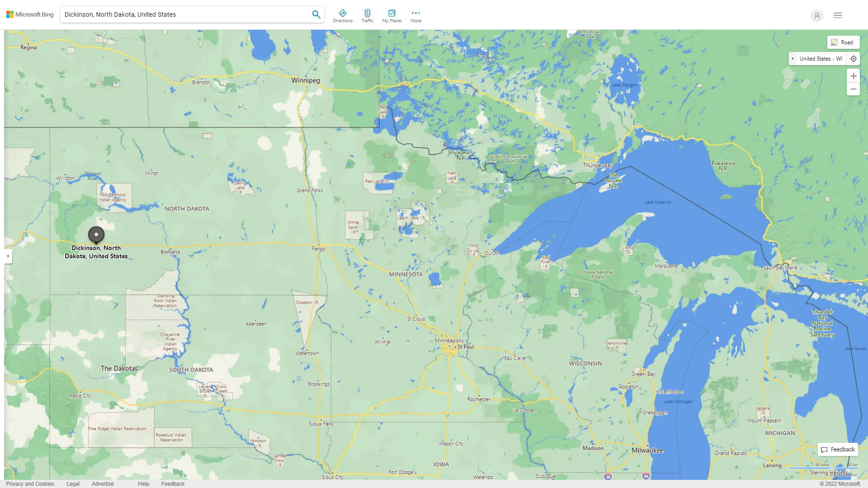Image resolution: width=868 pixels, height=488 pixels.
Task: Toggle the left panel collapse arrow
Action: (x=8, y=256)
